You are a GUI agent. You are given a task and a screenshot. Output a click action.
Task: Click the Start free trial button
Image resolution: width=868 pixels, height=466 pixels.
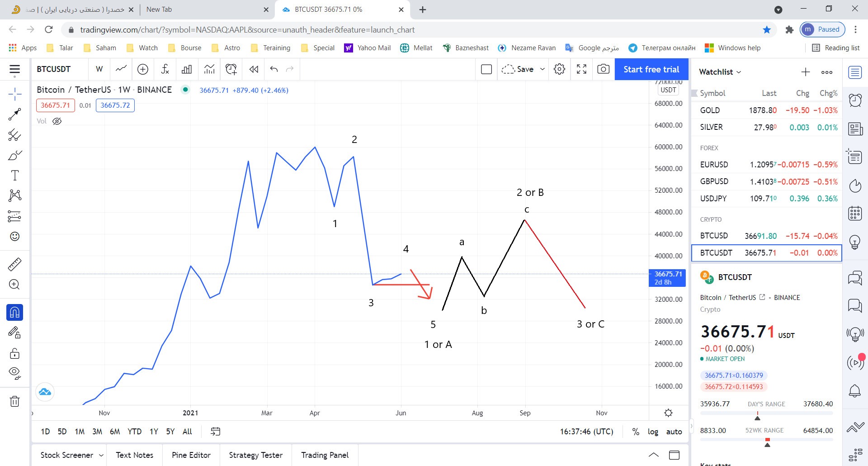[x=651, y=69]
